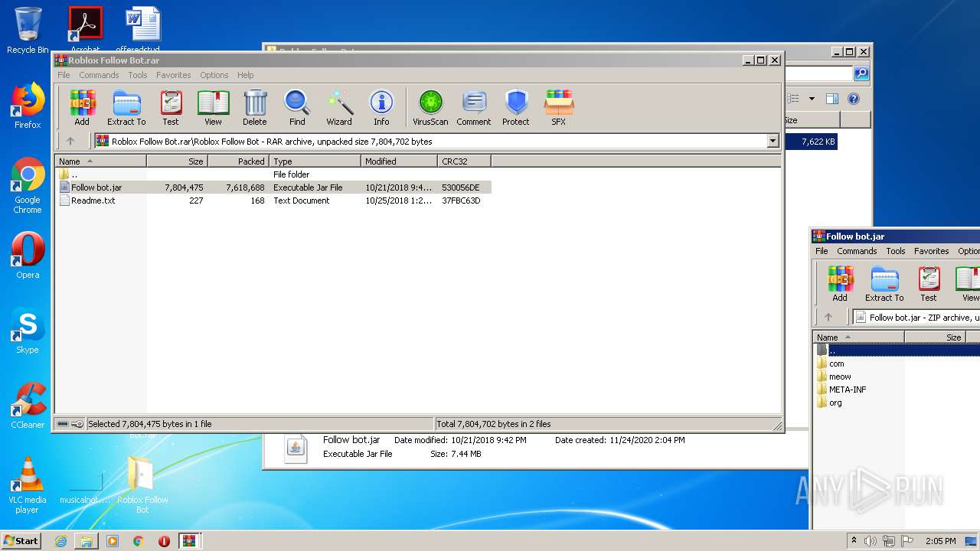Click Test icon in Roblox Follow Bot.rar toolbar
Viewport: 980px width, 551px height.
point(171,107)
